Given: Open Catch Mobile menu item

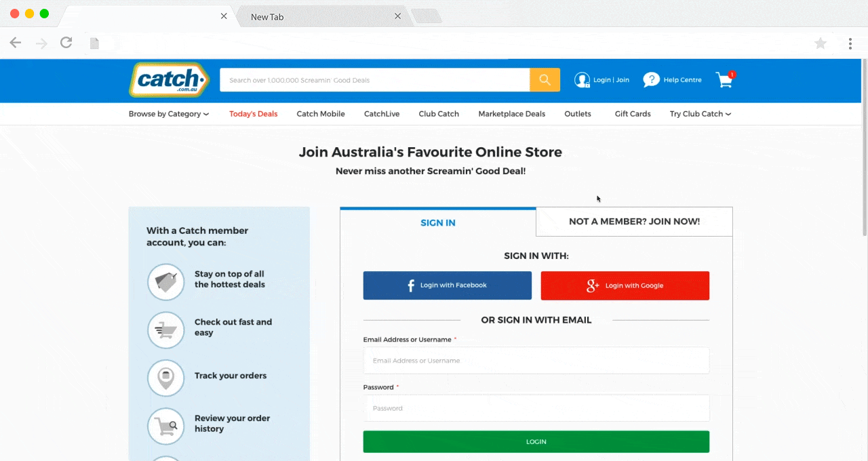Looking at the screenshot, I should pyautogui.click(x=321, y=114).
